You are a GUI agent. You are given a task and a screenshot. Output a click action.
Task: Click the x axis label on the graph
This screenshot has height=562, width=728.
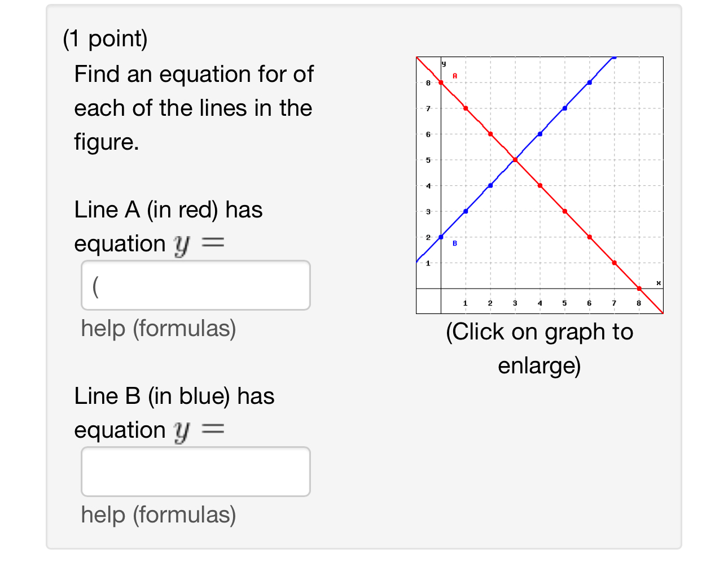point(657,281)
